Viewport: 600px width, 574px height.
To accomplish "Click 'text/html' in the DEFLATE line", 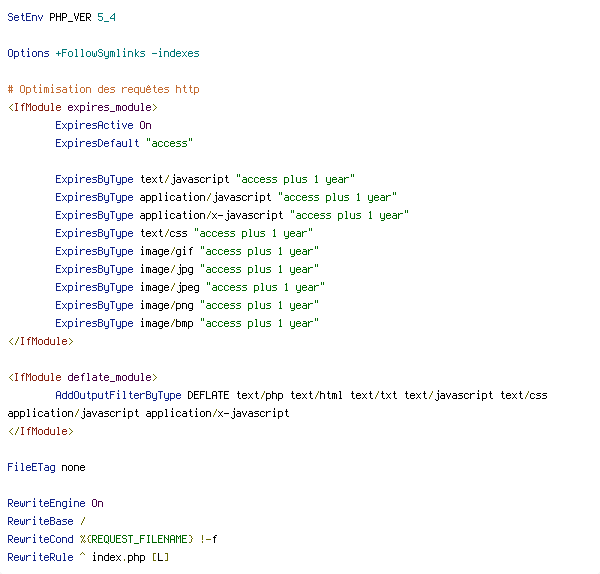I will point(316,395).
